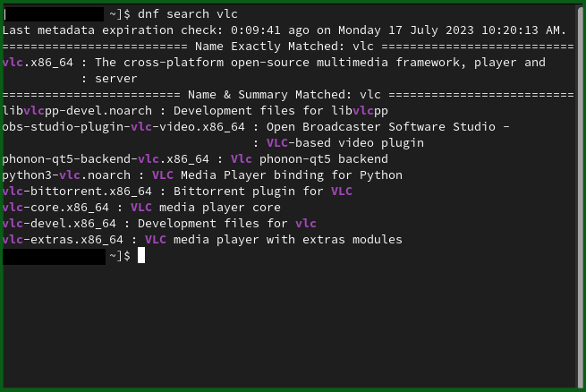This screenshot has height=392, width=586.
Task: Click "VLC media player with extras modules" description
Action: tap(274, 240)
